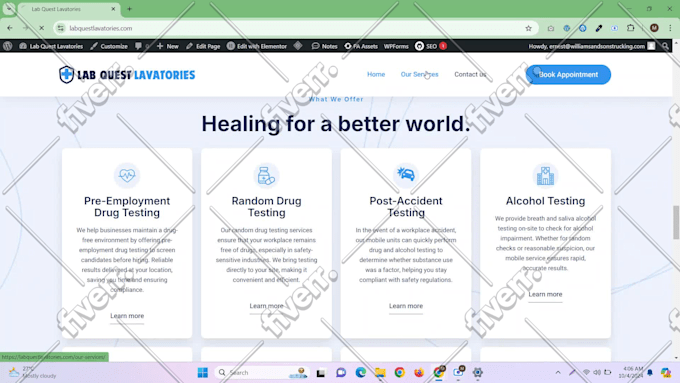Click the site info icon in address bar

61,28
